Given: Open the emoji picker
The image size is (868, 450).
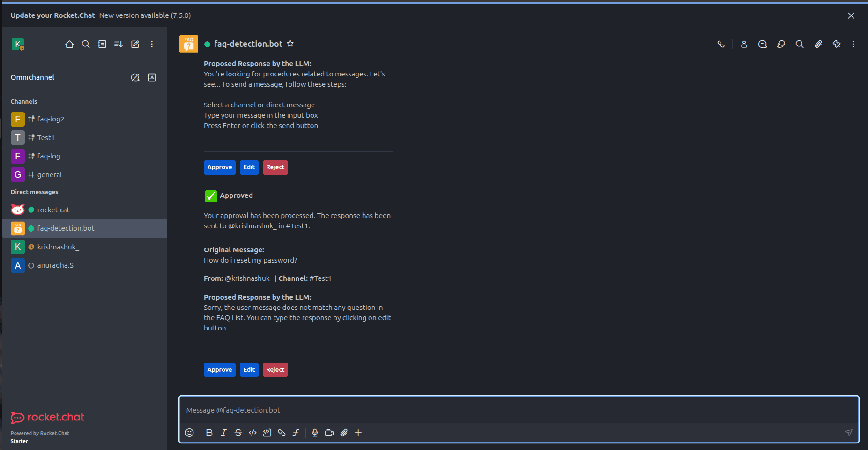Looking at the screenshot, I should click(x=189, y=433).
